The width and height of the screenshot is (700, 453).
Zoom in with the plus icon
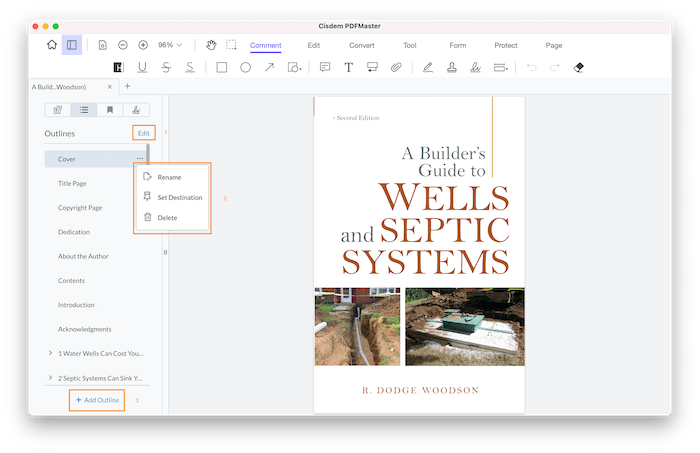pyautogui.click(x=143, y=45)
